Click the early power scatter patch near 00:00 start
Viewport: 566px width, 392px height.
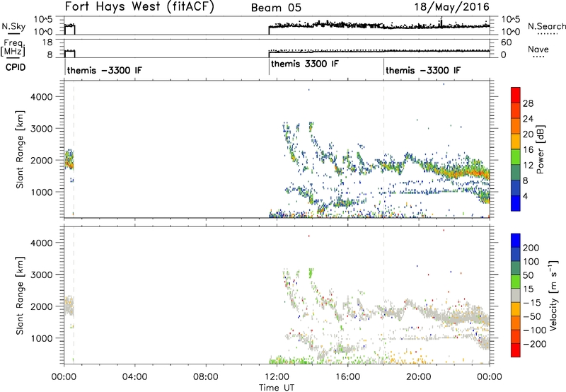(69, 160)
